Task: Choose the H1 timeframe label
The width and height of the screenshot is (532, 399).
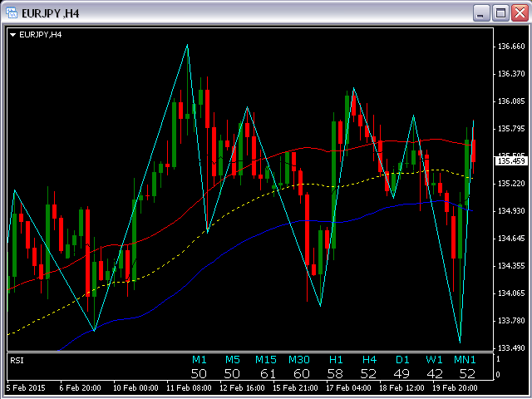Action: click(x=336, y=359)
